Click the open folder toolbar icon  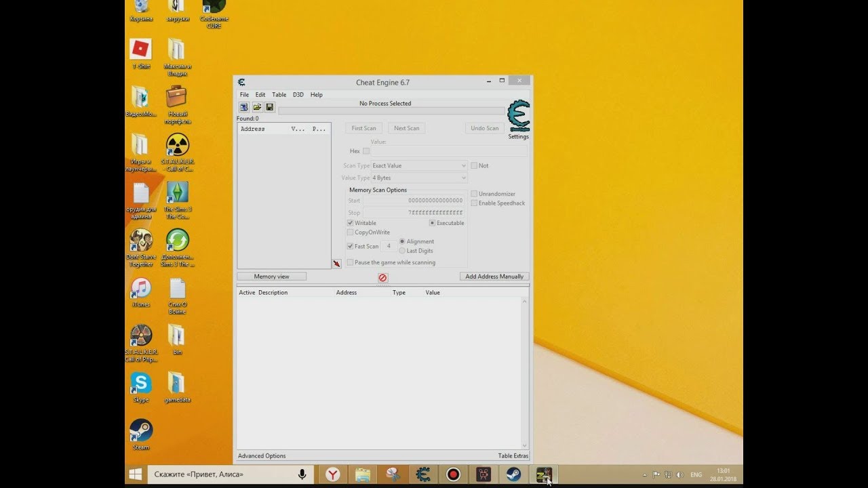click(257, 107)
